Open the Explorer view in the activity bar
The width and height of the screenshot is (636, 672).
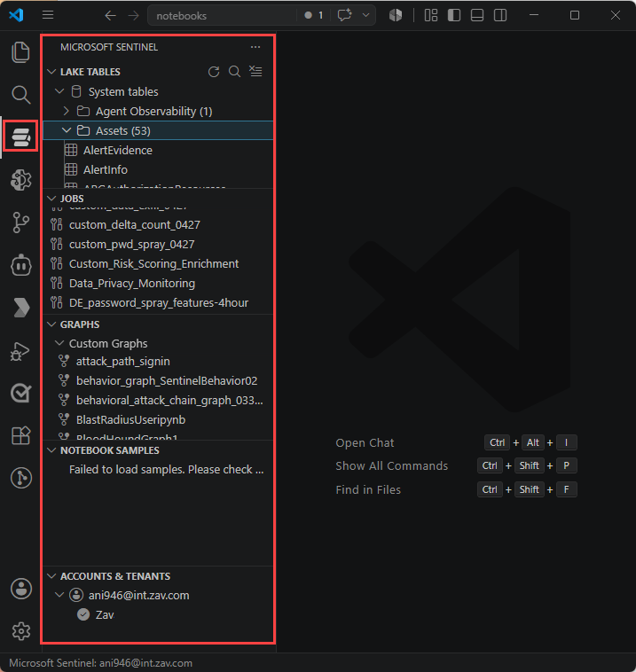click(20, 52)
